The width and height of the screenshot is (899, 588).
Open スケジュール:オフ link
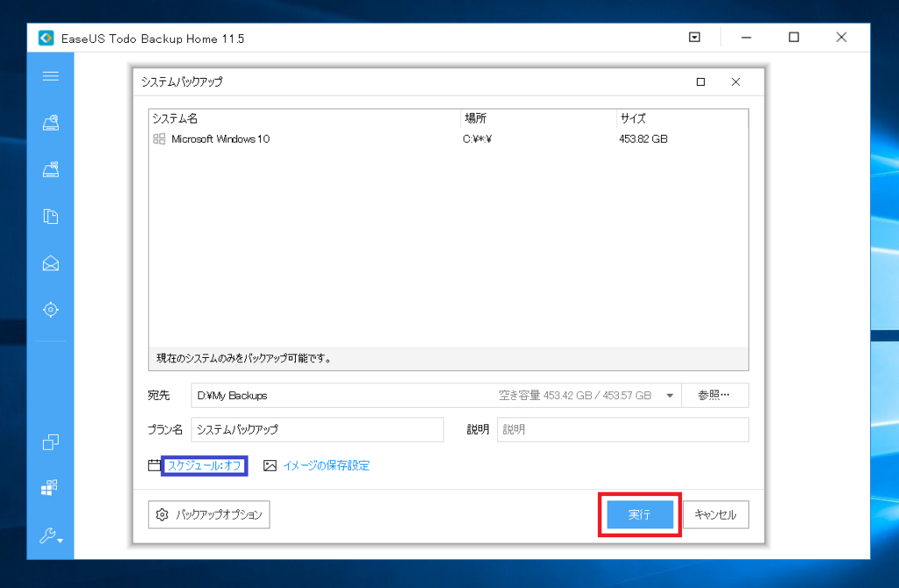204,465
